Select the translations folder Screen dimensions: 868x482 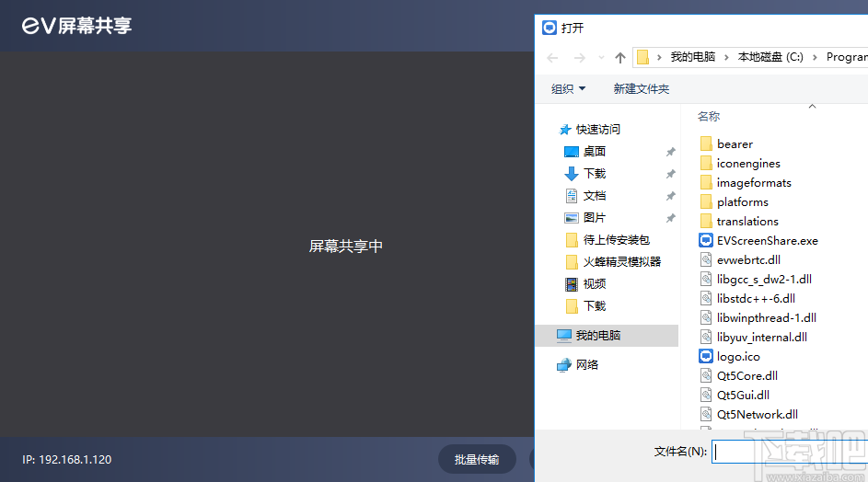[x=747, y=222]
